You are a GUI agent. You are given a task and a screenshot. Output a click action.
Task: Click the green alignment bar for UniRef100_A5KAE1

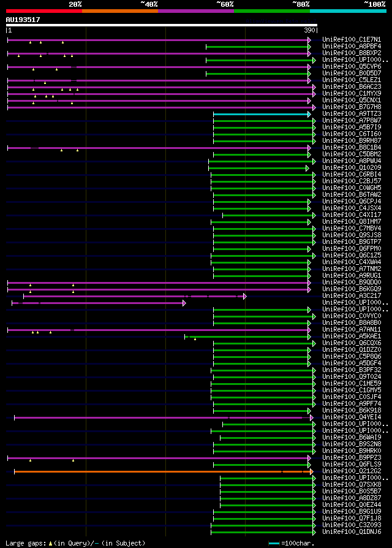247,337
